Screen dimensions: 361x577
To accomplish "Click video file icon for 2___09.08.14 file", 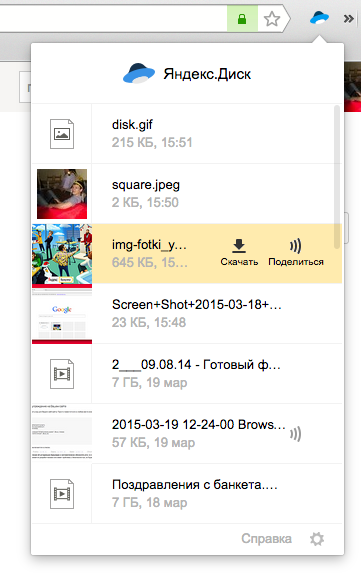I will 62,374.
